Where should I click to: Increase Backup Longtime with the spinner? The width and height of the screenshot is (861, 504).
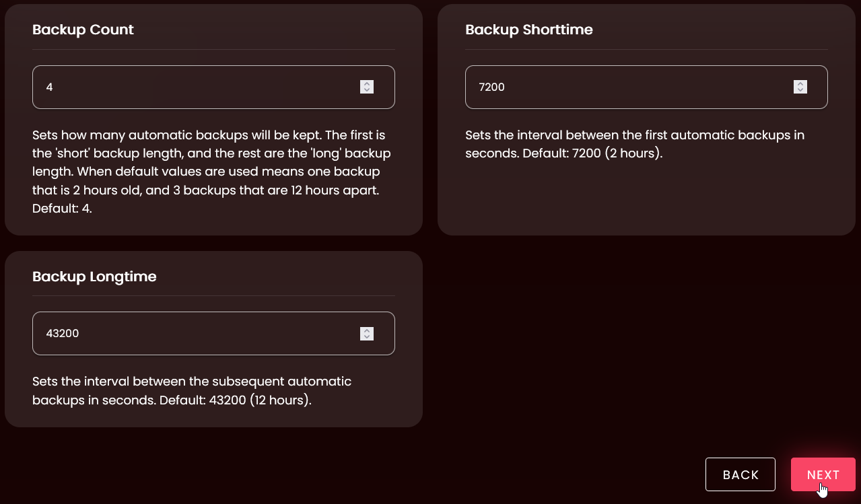pyautogui.click(x=367, y=330)
